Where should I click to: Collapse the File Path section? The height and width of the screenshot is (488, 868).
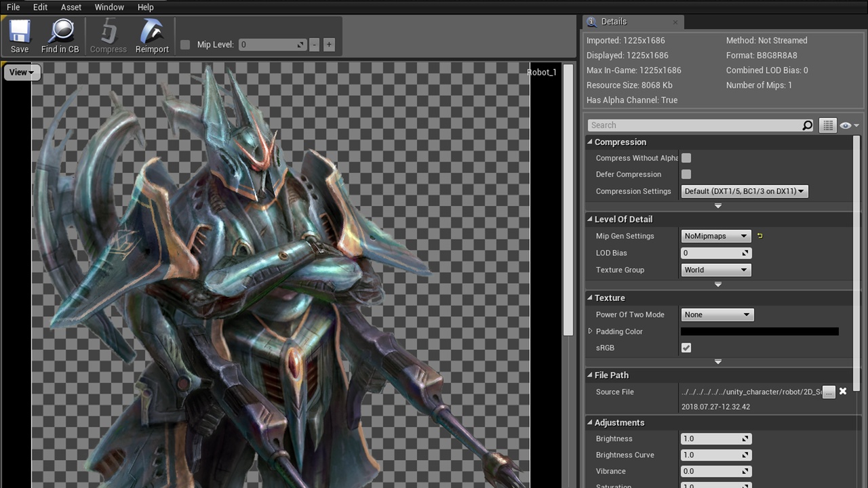[x=590, y=375]
